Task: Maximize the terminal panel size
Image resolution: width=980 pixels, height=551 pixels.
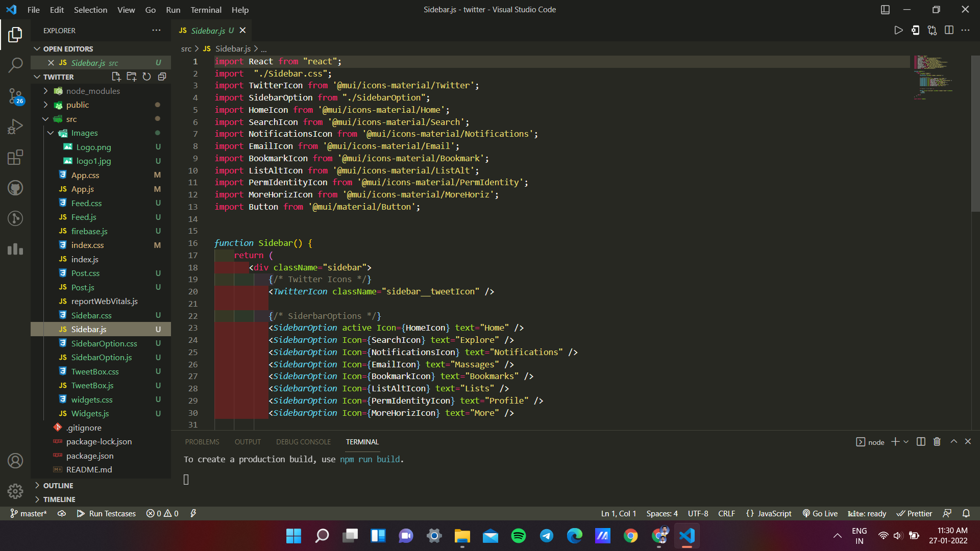Action: [x=953, y=442]
